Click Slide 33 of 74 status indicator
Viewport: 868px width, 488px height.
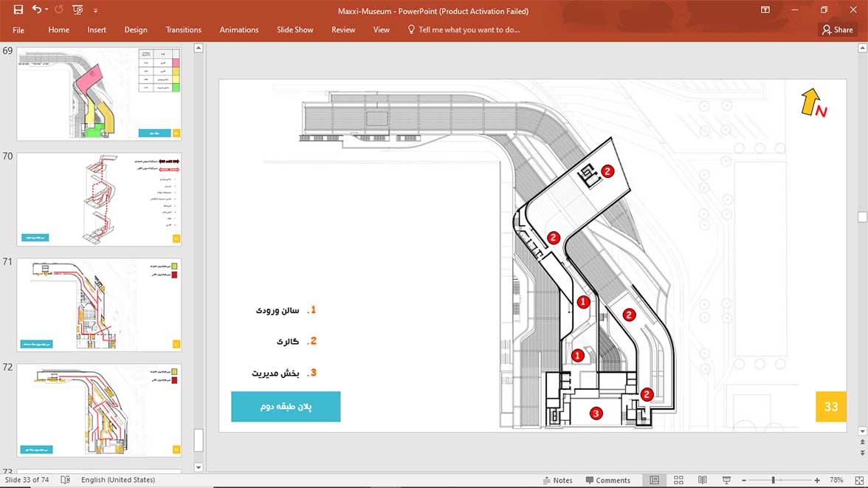[27, 480]
